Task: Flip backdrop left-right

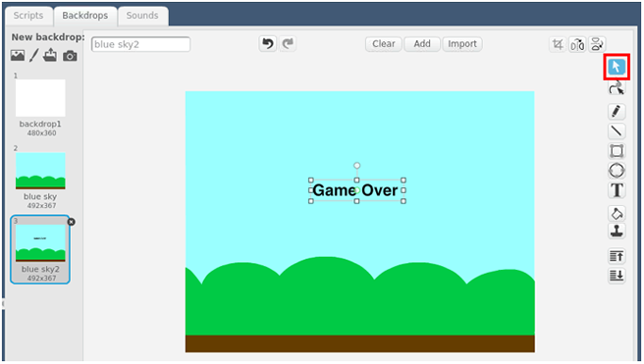Action: [x=577, y=44]
